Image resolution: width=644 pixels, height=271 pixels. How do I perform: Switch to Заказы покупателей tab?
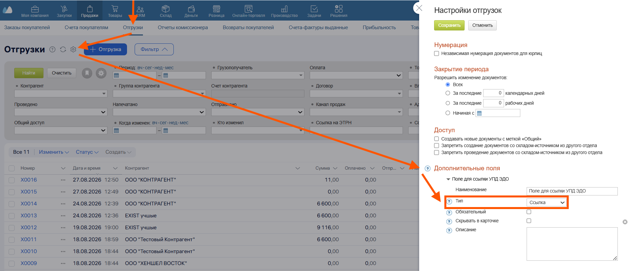pos(27,27)
